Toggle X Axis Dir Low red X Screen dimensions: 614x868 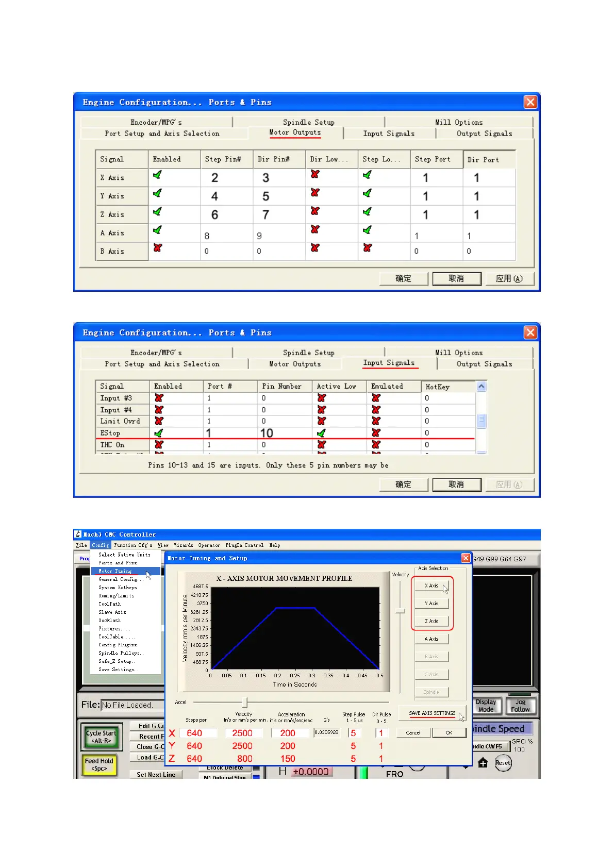pos(315,175)
